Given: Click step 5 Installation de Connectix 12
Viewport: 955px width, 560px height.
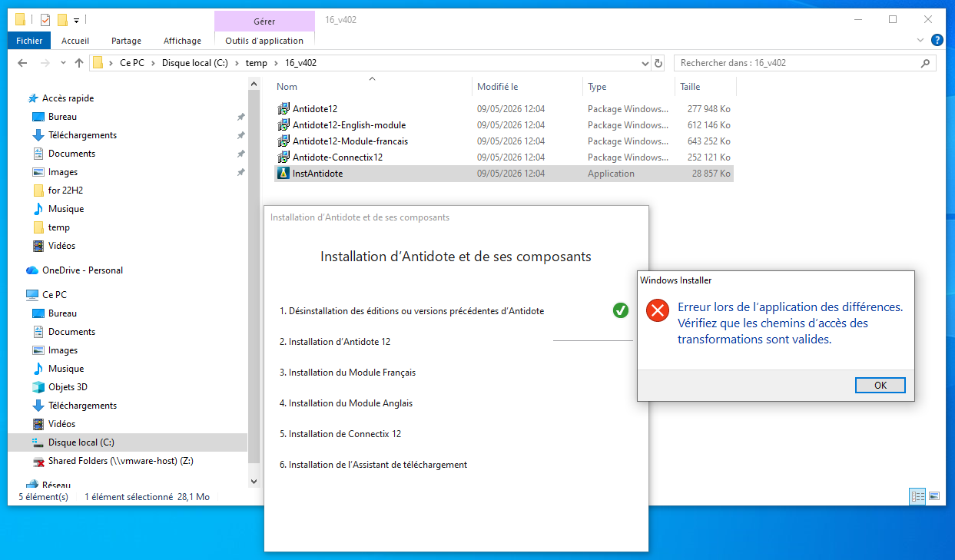Looking at the screenshot, I should pyautogui.click(x=340, y=434).
